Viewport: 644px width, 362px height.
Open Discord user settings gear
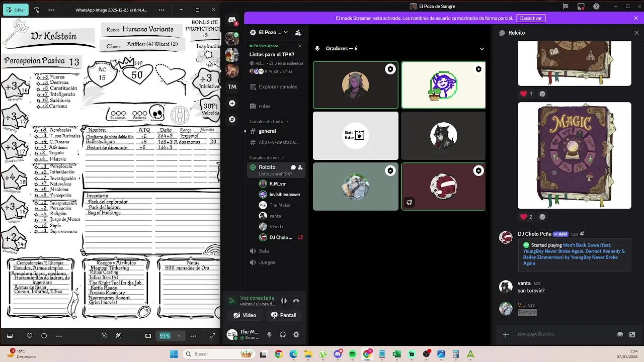296,334
